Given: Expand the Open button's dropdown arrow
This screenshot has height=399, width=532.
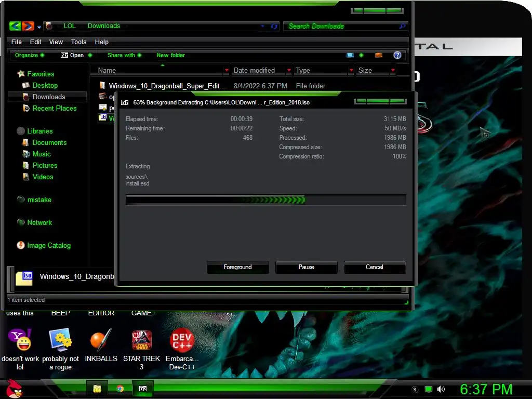Looking at the screenshot, I should [90, 55].
